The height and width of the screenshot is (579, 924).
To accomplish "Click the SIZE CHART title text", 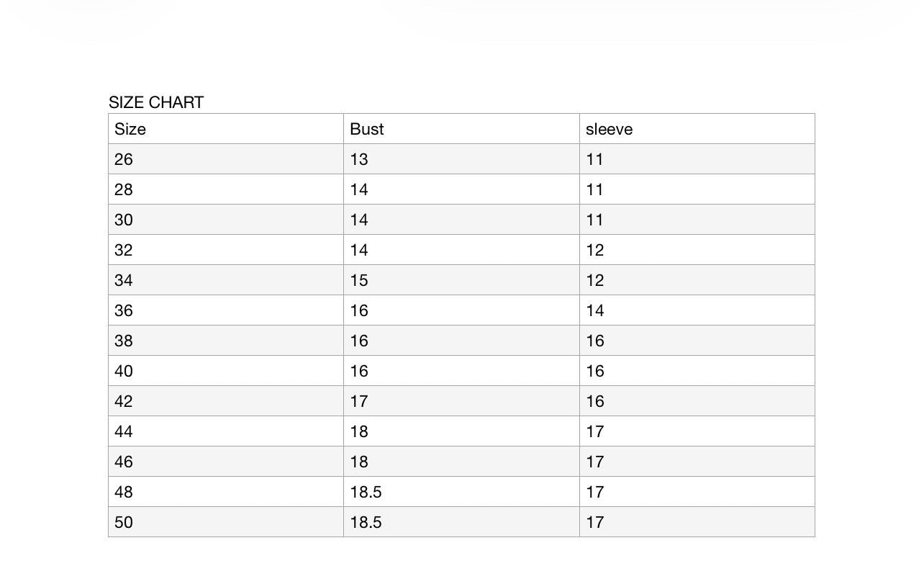I will tap(156, 102).
